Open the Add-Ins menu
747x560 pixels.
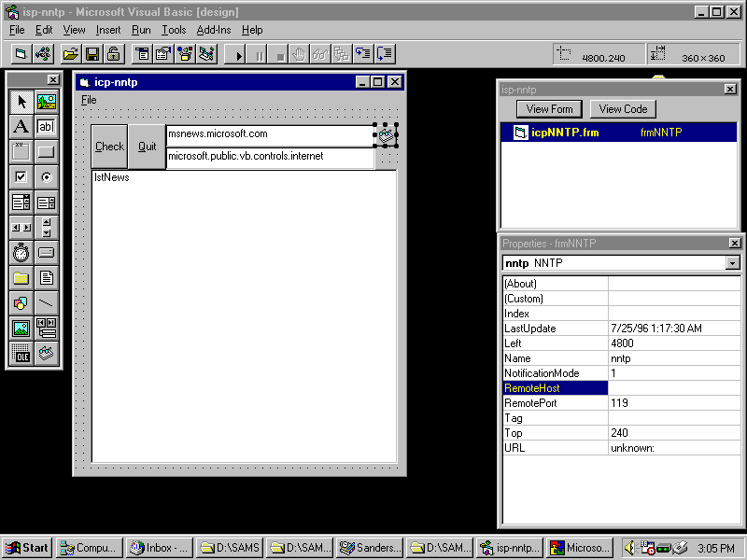(x=216, y=30)
